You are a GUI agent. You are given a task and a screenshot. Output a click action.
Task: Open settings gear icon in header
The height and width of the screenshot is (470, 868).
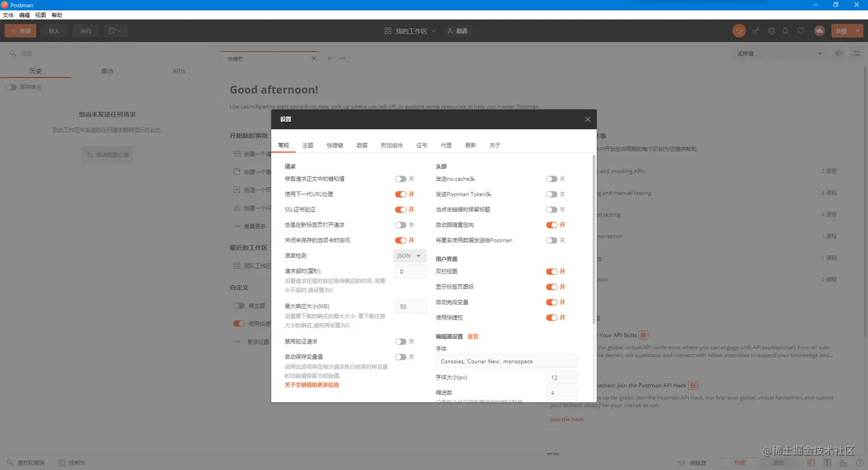pos(772,31)
